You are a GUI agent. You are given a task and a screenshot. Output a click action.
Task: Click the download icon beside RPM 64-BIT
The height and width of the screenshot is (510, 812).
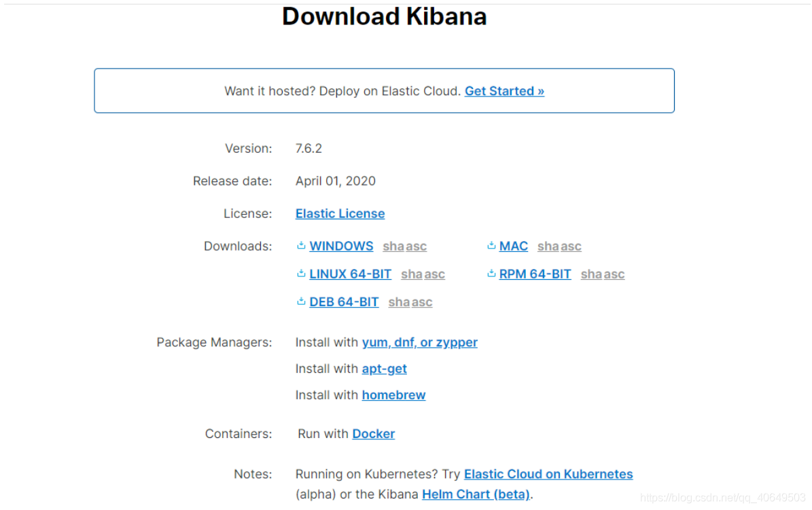pyautogui.click(x=491, y=274)
